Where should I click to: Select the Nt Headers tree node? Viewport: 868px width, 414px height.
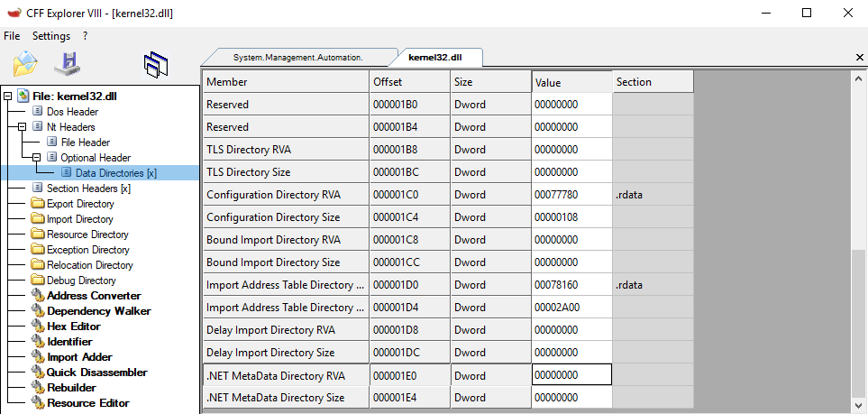tap(70, 127)
